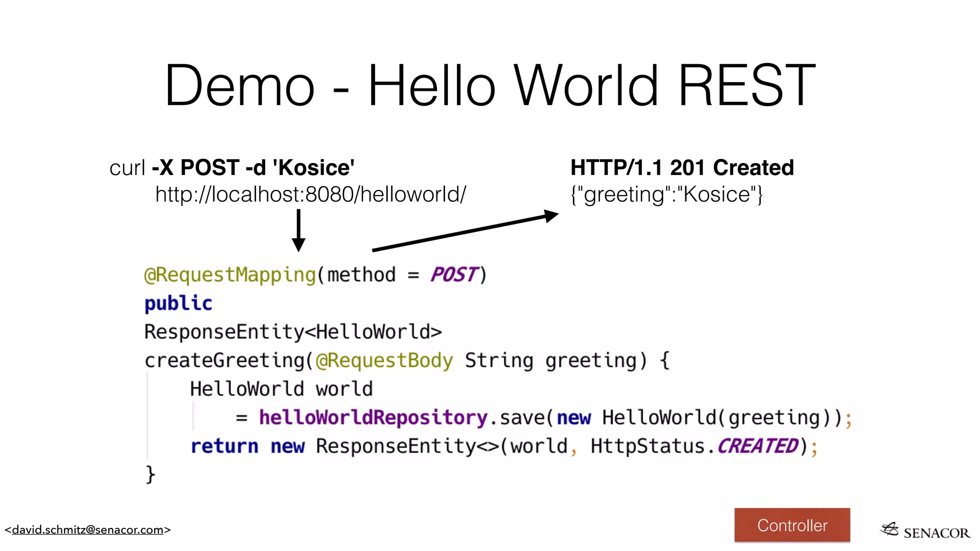Click the slide title Demo - Hello World REST
Viewport: 980px width, 551px height.
[490, 85]
